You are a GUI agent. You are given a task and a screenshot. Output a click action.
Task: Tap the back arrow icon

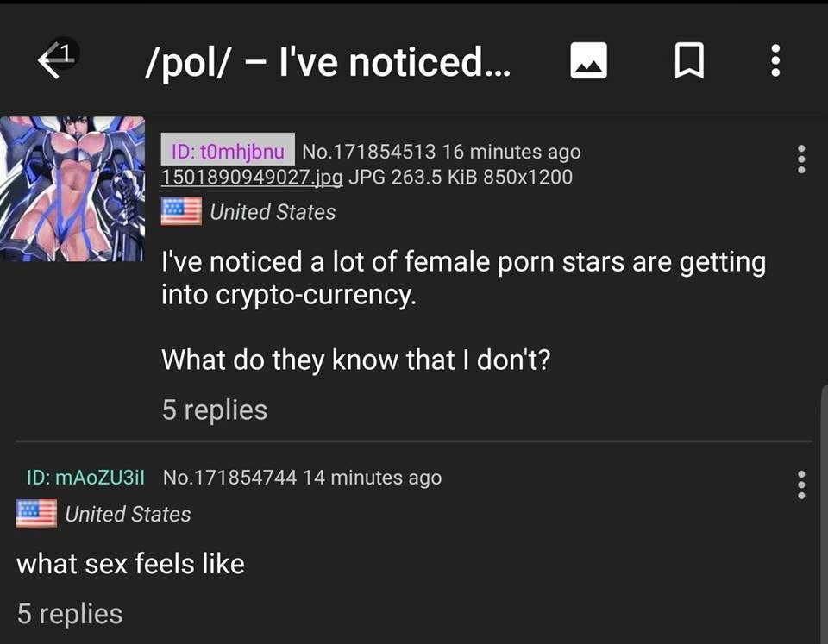(x=57, y=59)
